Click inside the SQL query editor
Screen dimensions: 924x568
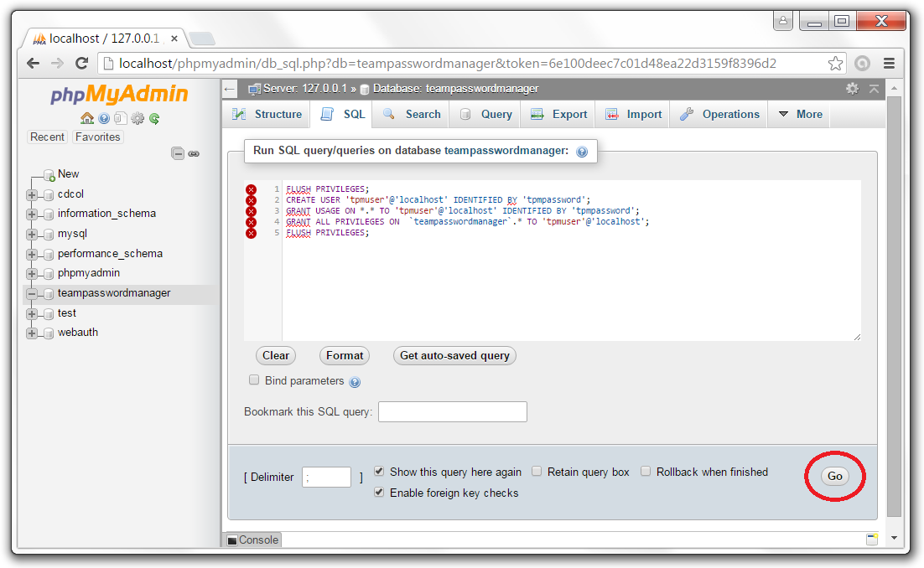click(570, 261)
